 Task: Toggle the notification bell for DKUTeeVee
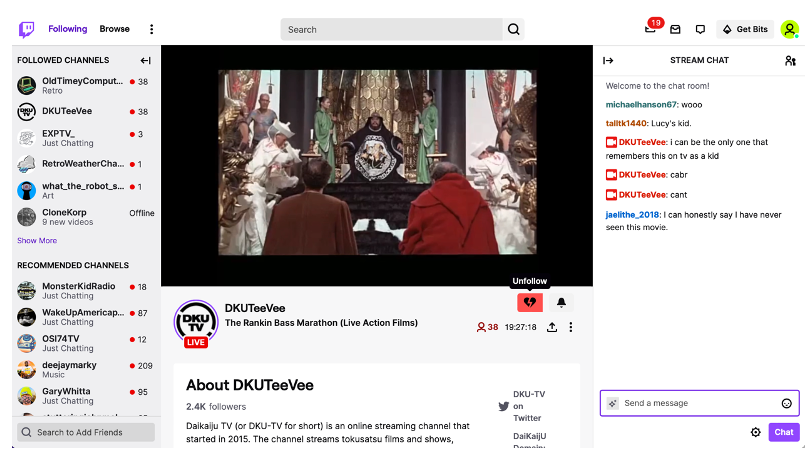tap(561, 302)
